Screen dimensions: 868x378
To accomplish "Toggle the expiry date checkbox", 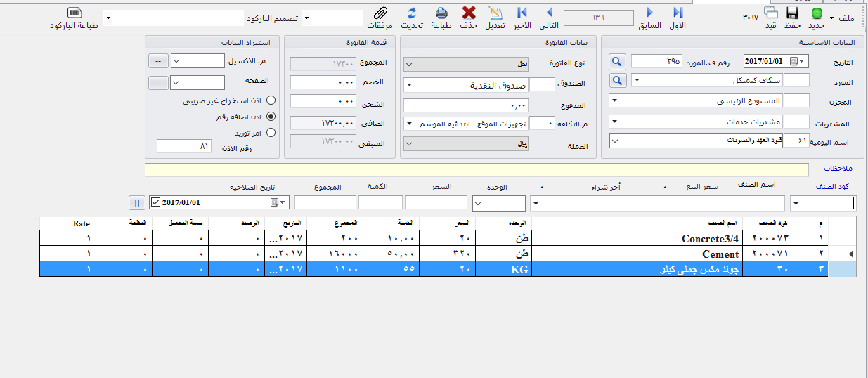I will [x=155, y=202].
